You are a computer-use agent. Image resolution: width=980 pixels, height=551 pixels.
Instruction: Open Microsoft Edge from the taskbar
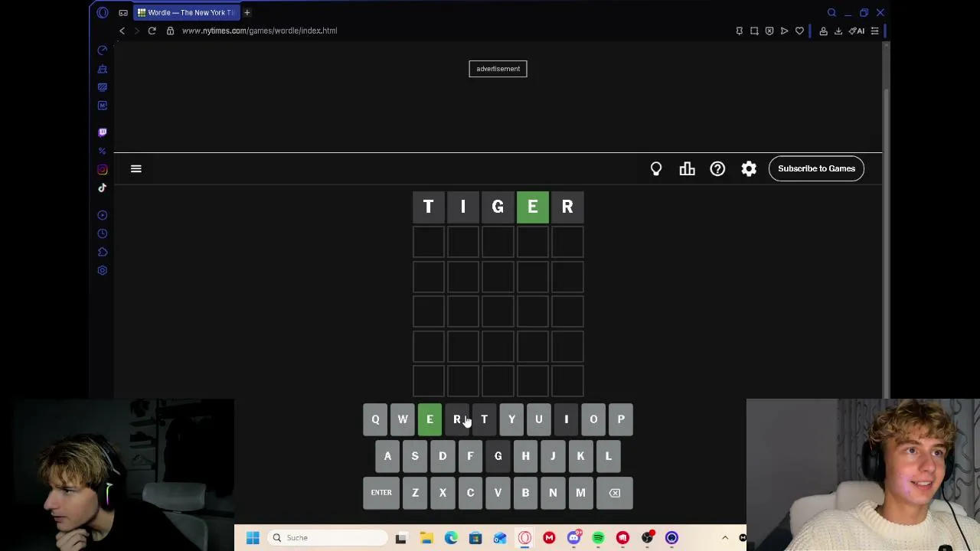point(451,538)
